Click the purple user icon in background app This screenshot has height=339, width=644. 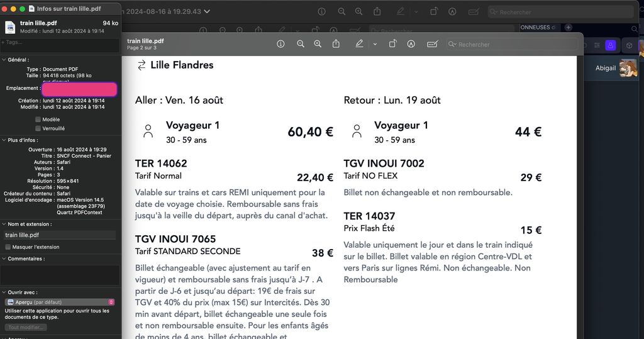click(610, 45)
